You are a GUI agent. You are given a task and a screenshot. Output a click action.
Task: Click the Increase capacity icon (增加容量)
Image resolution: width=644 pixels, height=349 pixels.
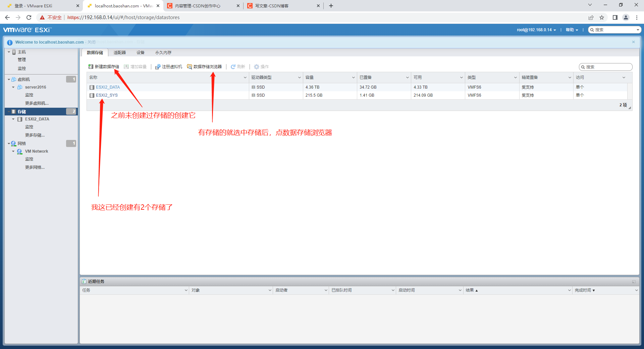[x=126, y=67]
